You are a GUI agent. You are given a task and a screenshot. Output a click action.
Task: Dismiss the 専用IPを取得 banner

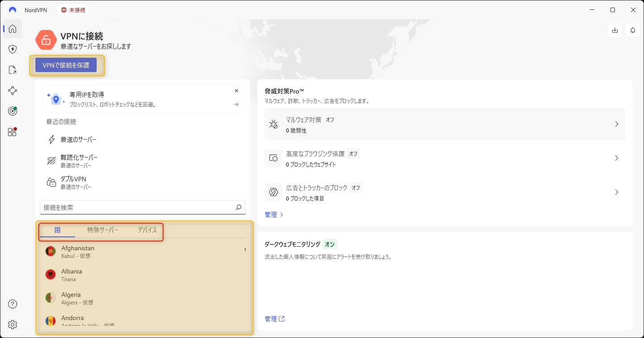(236, 91)
